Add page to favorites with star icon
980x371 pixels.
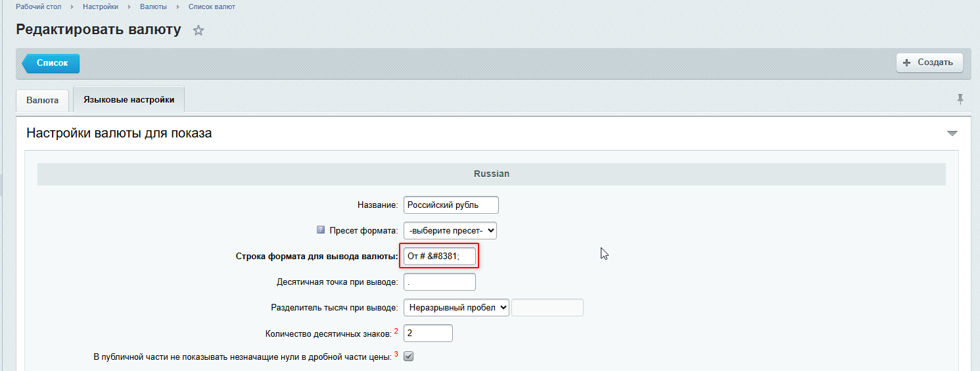coord(198,31)
